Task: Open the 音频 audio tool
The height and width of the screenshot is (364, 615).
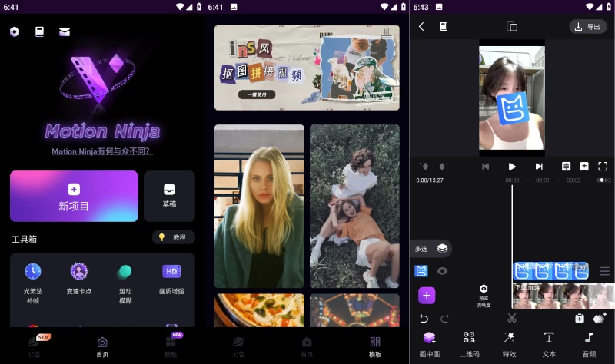Action: (x=589, y=344)
